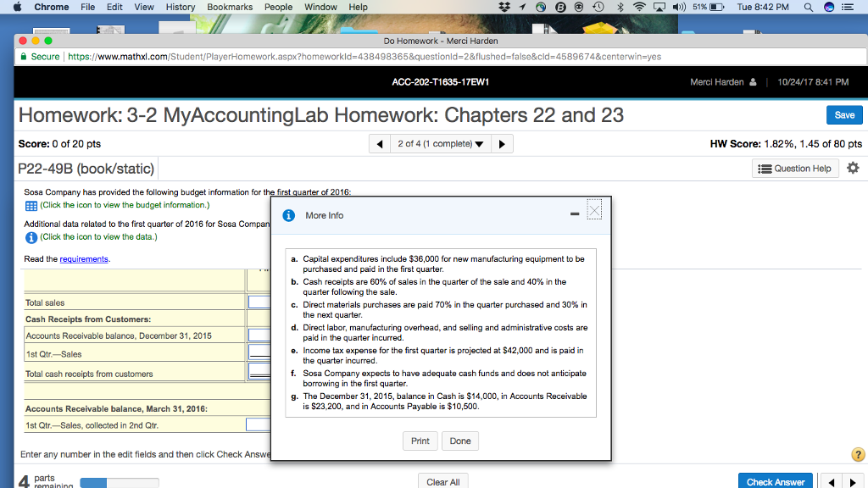This screenshot has width=868, height=488.
Task: Click the Save button
Action: [x=844, y=115]
